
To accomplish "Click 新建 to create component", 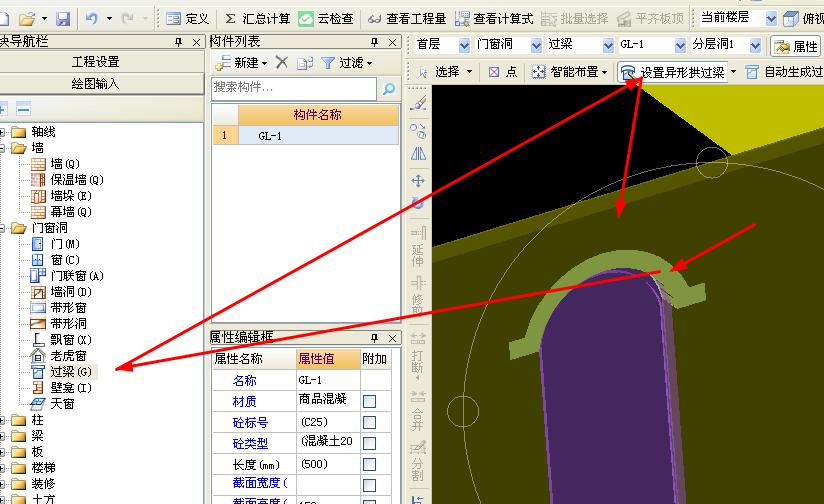I will pyautogui.click(x=242, y=63).
